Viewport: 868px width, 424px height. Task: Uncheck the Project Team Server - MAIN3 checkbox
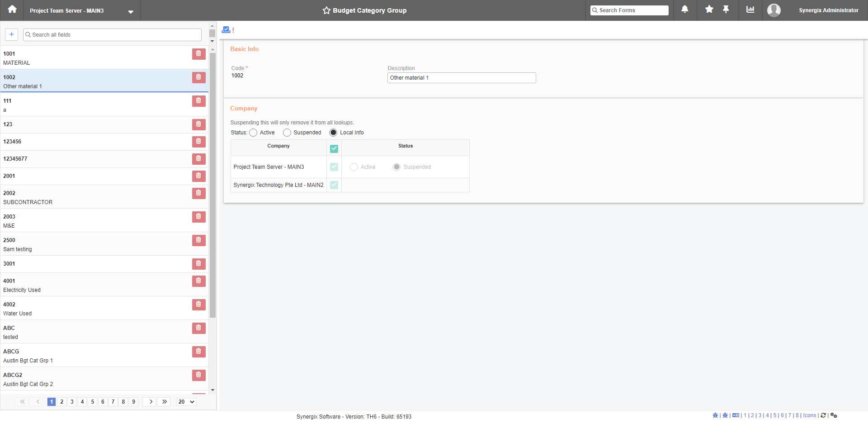click(334, 167)
